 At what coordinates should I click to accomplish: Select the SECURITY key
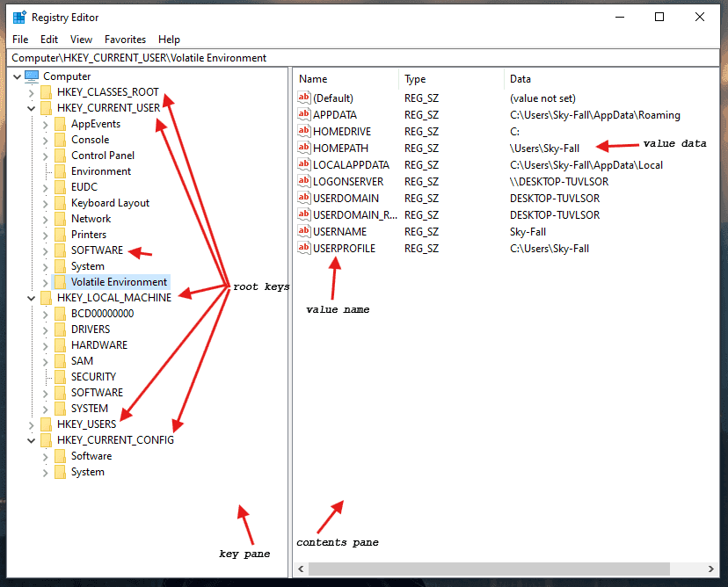tap(93, 377)
